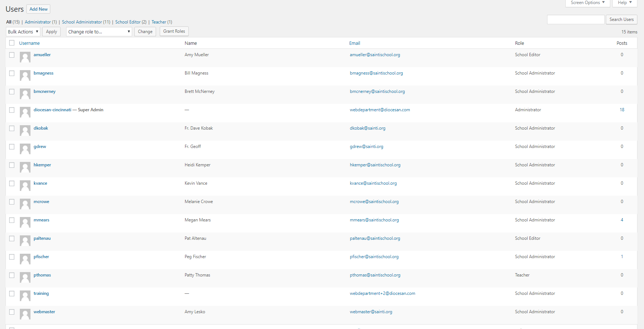Expand the Screen Options panel
Image resolution: width=644 pixels, height=329 pixels.
pyautogui.click(x=587, y=3)
